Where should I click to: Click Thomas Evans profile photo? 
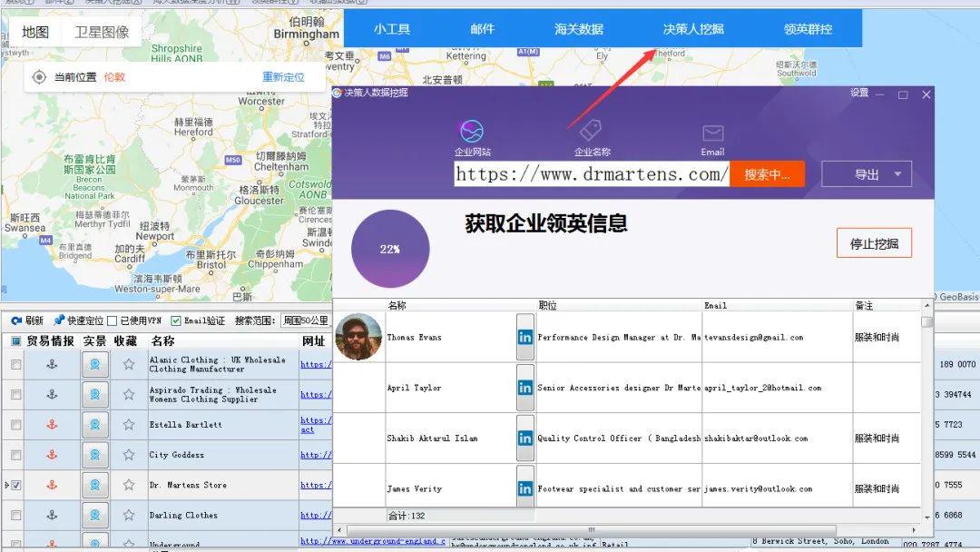pyautogui.click(x=358, y=337)
